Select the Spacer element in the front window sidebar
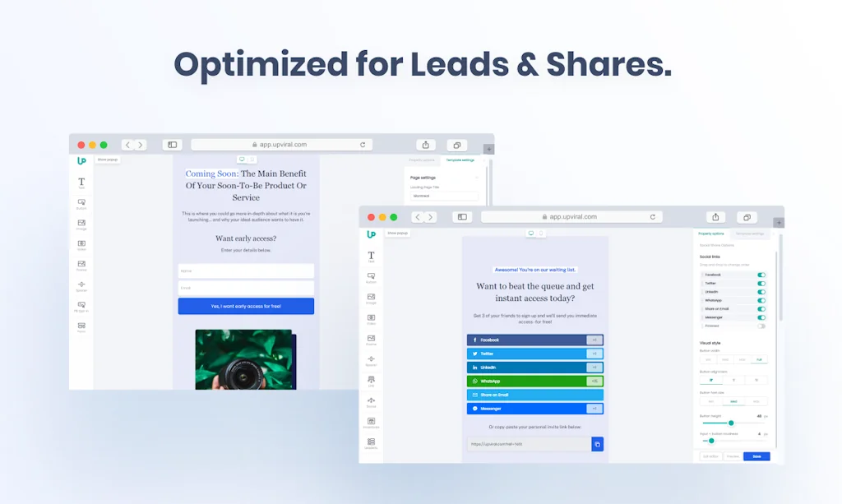 click(x=371, y=361)
